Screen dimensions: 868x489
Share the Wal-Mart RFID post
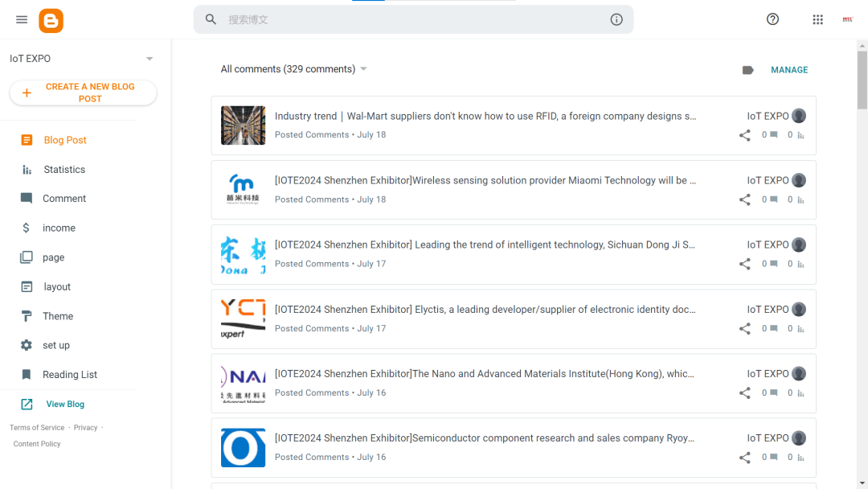[744, 135]
